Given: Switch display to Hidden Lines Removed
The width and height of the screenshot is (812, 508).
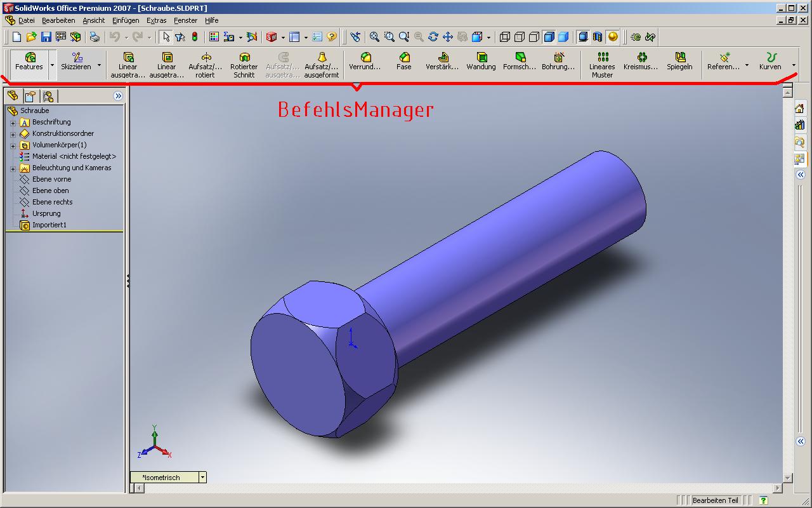Looking at the screenshot, I should click(534, 37).
